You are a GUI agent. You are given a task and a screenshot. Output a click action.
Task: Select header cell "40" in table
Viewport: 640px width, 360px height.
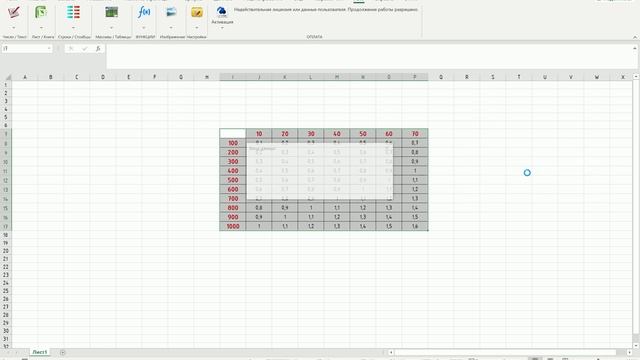pyautogui.click(x=337, y=133)
